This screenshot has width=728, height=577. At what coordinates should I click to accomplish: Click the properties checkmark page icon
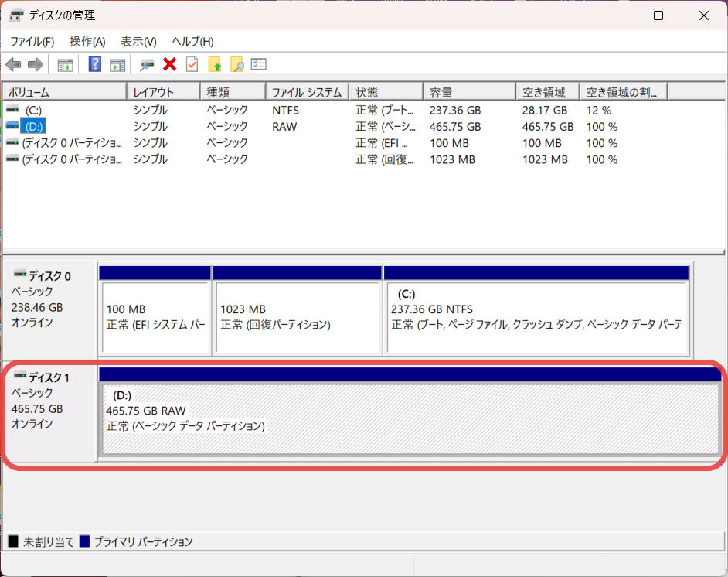192,65
